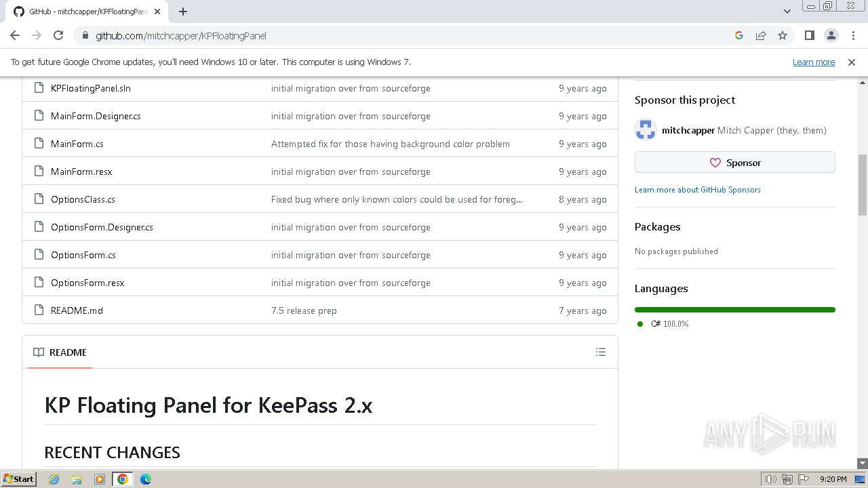Open the Chrome profile avatar
868x488 pixels.
pos(831,35)
